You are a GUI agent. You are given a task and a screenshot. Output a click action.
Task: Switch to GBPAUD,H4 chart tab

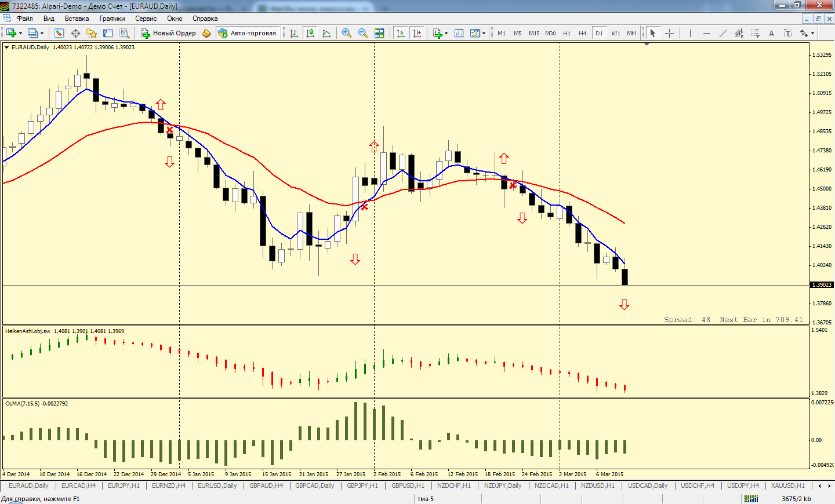pyautogui.click(x=266, y=485)
